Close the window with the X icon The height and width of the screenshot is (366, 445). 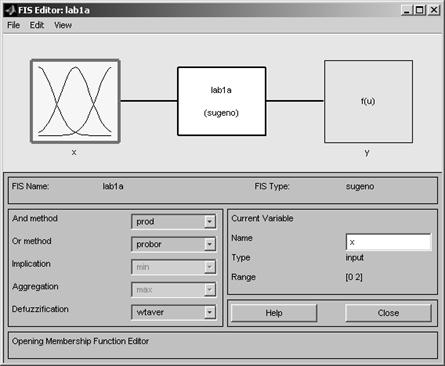[x=434, y=10]
